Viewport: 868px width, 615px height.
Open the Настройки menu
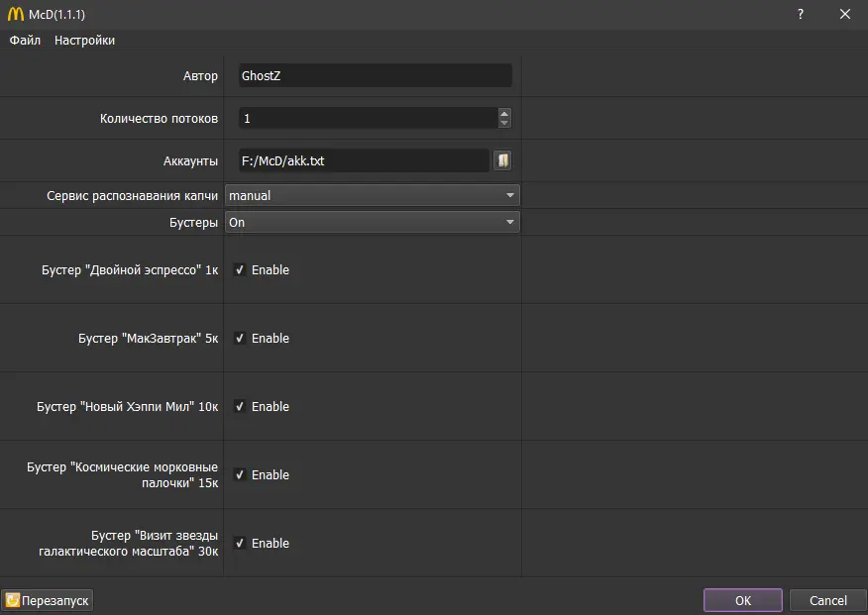(x=84, y=41)
